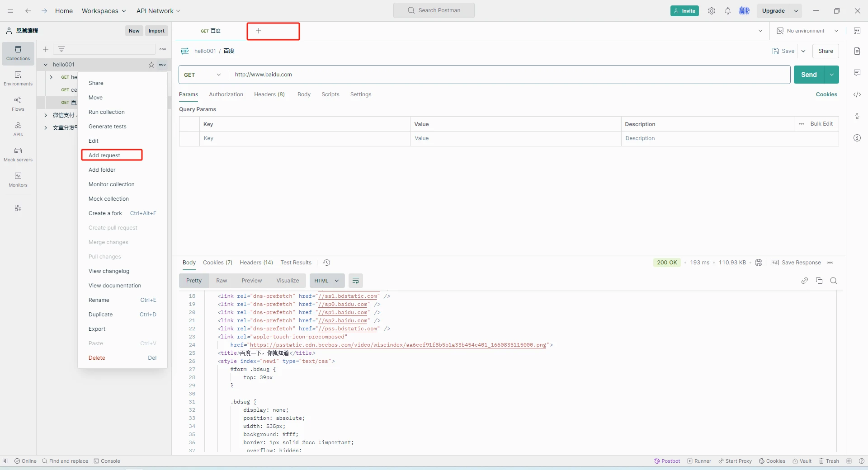Collapse the hello001 collection
Viewport: 868px width, 470px height.
(x=46, y=65)
